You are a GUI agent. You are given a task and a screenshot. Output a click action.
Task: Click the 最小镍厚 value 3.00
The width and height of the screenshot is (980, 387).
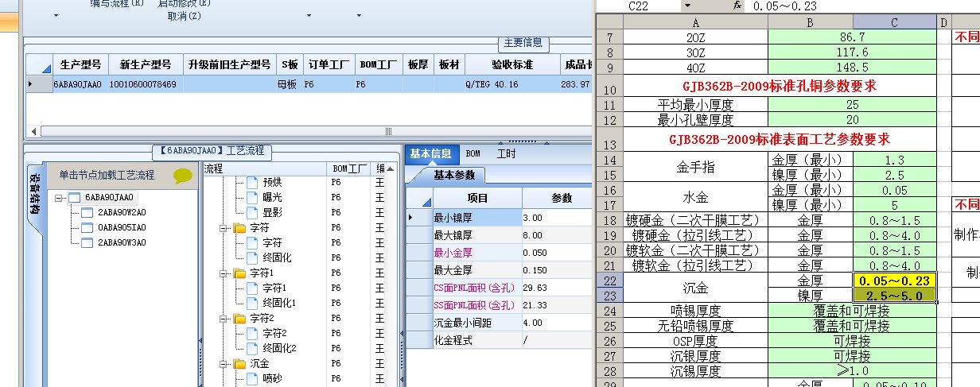click(x=557, y=218)
